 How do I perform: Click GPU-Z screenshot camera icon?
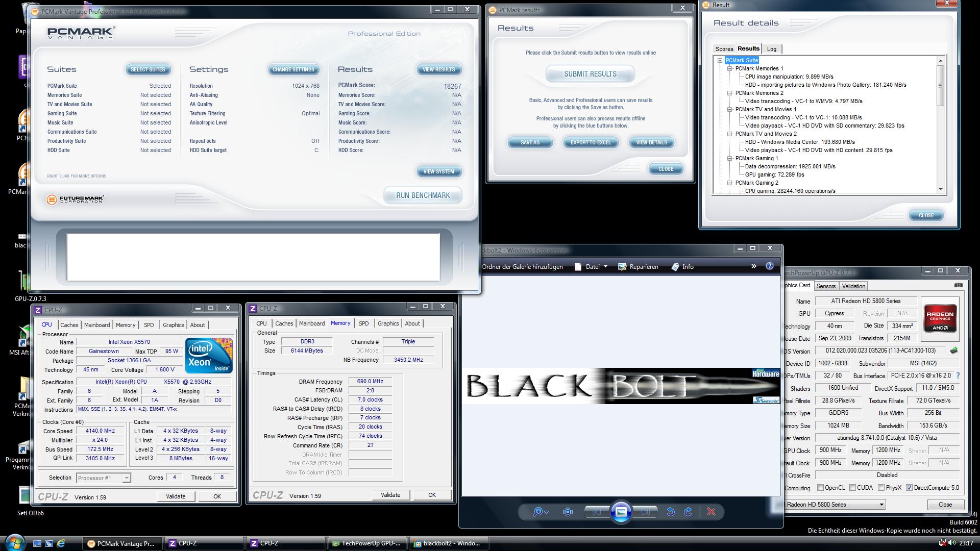point(958,285)
